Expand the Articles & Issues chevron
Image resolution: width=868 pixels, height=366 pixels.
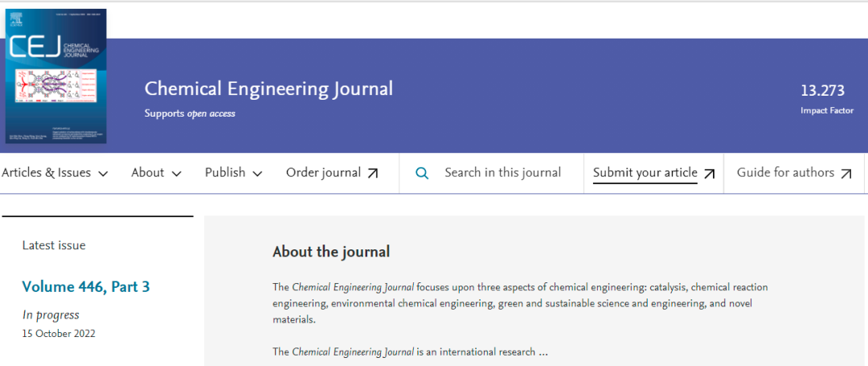pyautogui.click(x=103, y=174)
